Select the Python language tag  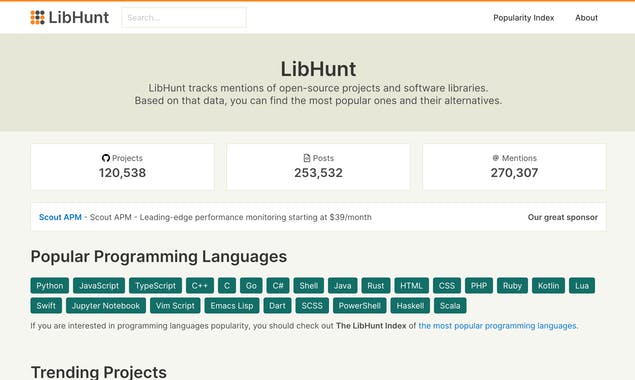tap(50, 286)
